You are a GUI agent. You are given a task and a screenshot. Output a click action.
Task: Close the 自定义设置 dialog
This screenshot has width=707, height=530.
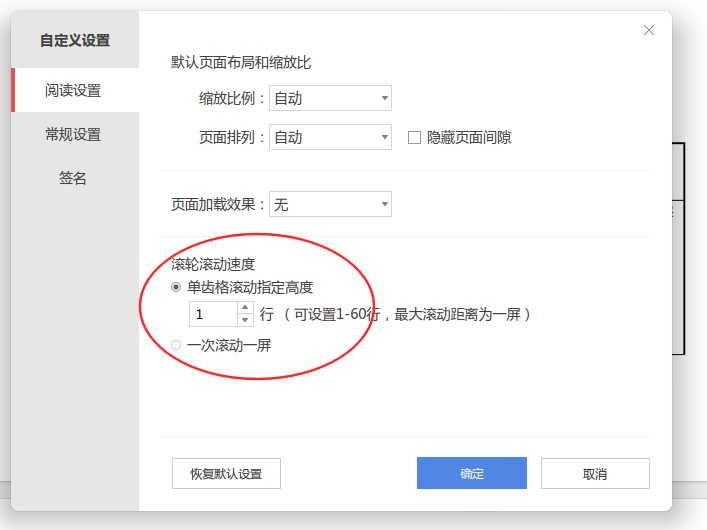click(648, 30)
